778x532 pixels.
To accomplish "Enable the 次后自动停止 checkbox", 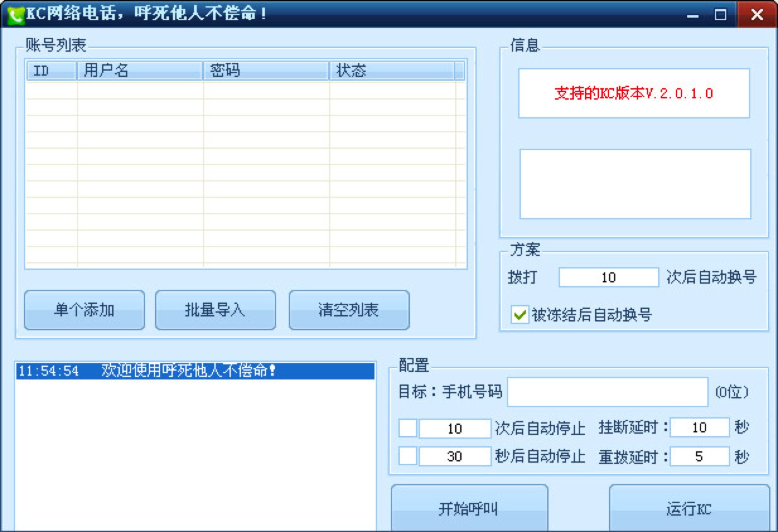I will click(408, 428).
